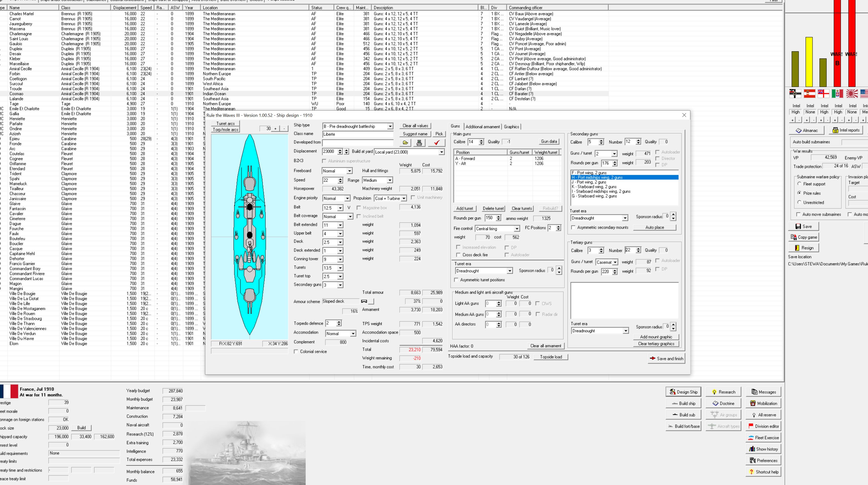The height and width of the screenshot is (485, 868).
Task: Click Clear all armament
Action: point(545,346)
